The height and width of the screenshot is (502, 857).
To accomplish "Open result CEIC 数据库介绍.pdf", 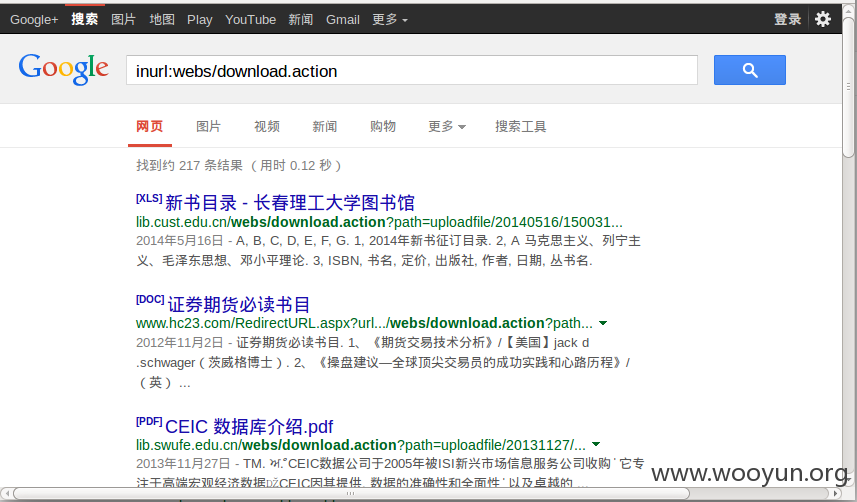I will [x=249, y=427].
